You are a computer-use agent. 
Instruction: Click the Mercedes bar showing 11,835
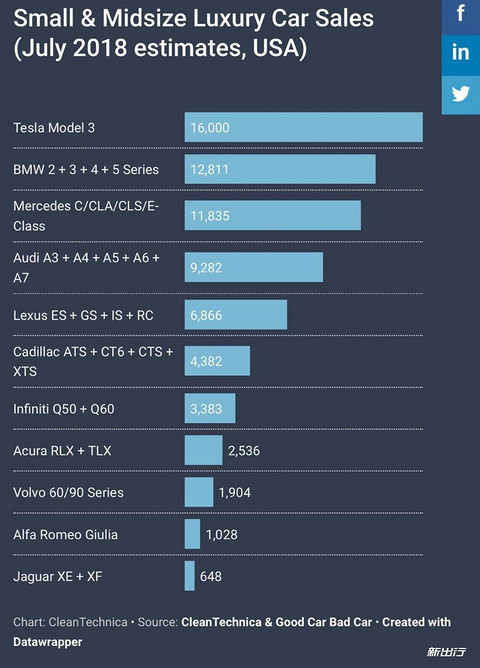click(273, 216)
